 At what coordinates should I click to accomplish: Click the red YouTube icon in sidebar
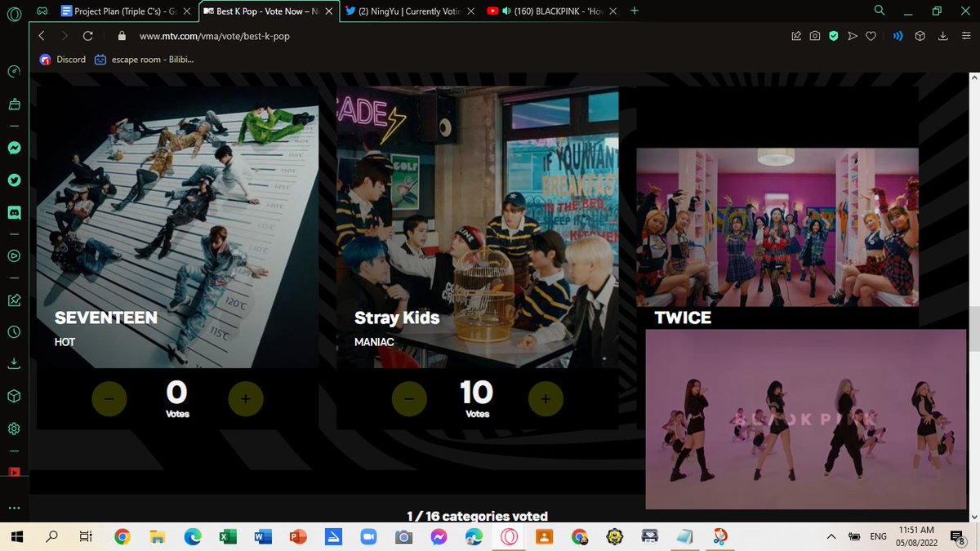pyautogui.click(x=14, y=472)
